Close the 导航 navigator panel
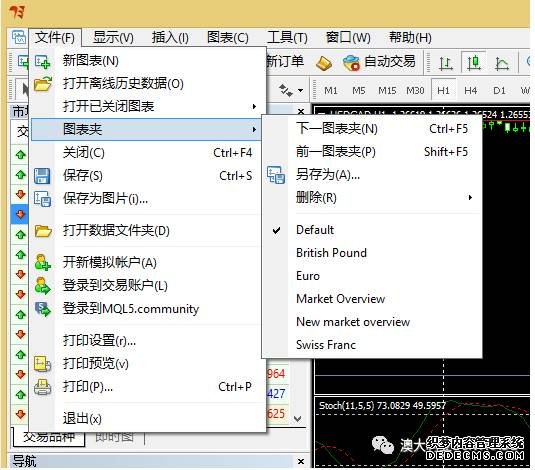The width and height of the screenshot is (535, 470). (301, 461)
